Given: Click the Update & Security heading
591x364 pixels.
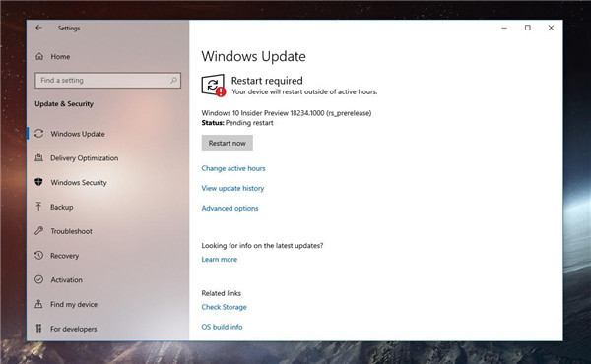Looking at the screenshot, I should coord(64,104).
